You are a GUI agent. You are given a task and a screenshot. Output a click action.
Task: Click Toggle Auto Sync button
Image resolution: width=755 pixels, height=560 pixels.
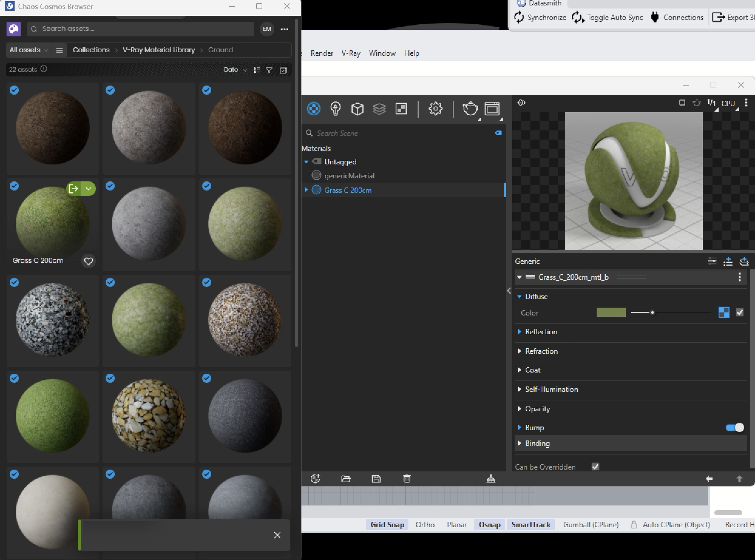[607, 17]
